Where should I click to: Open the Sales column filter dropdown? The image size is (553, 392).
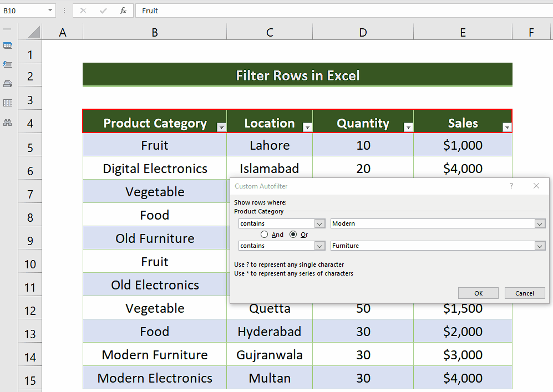506,127
